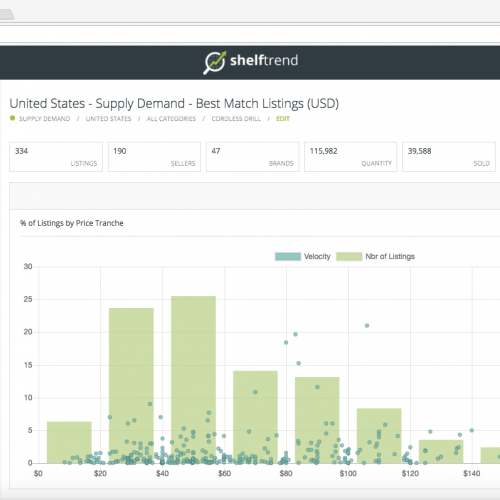Click the % of Listings by Price Tranche heading
This screenshot has height=500, width=500.
[x=72, y=223]
